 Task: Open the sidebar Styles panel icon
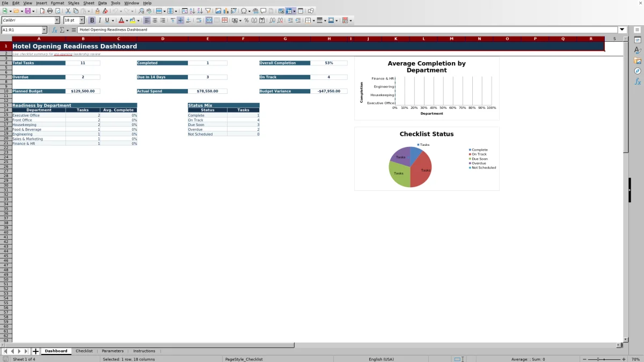[x=638, y=50]
